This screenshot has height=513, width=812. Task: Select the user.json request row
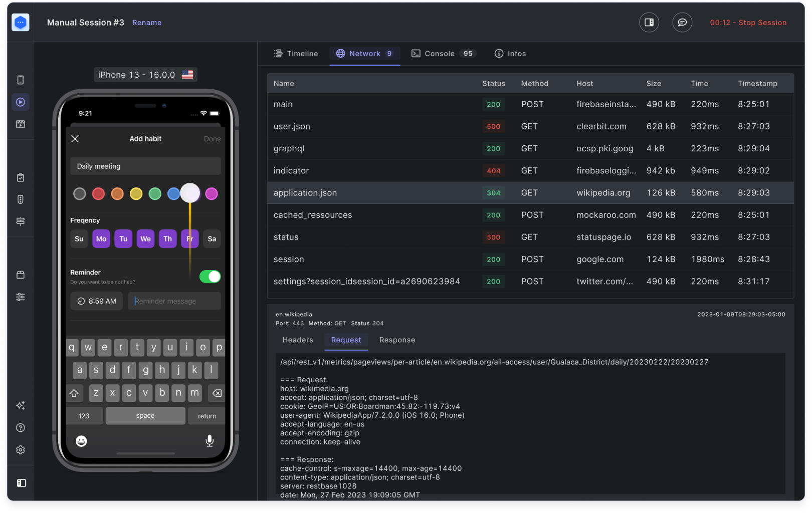[x=530, y=127]
